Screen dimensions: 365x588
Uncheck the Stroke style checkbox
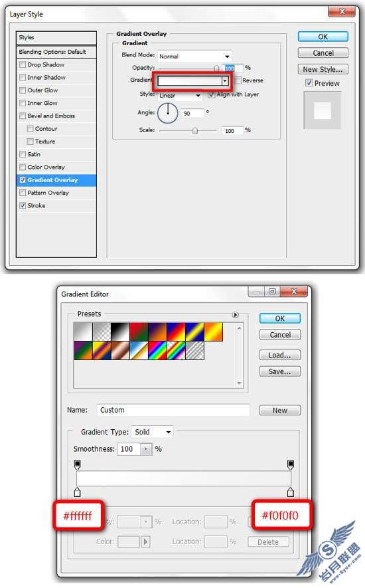coord(23,205)
